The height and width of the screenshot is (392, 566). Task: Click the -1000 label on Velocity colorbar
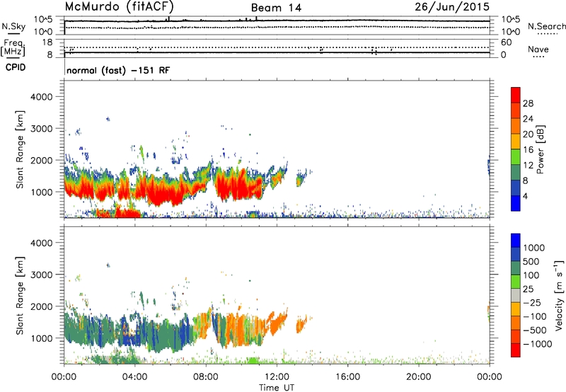(x=537, y=344)
